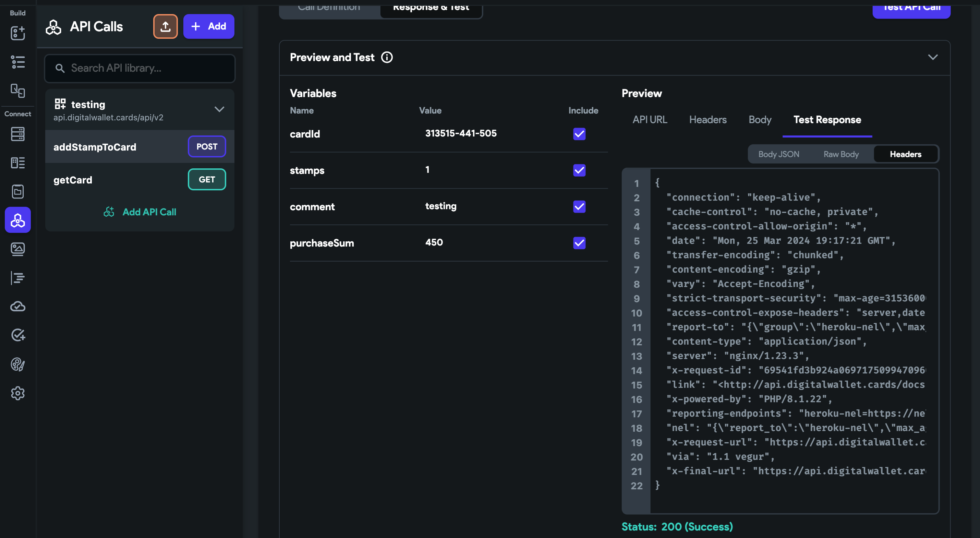The image size is (980, 538).
Task: Click the Status: 200 (Success) text
Action: click(677, 527)
